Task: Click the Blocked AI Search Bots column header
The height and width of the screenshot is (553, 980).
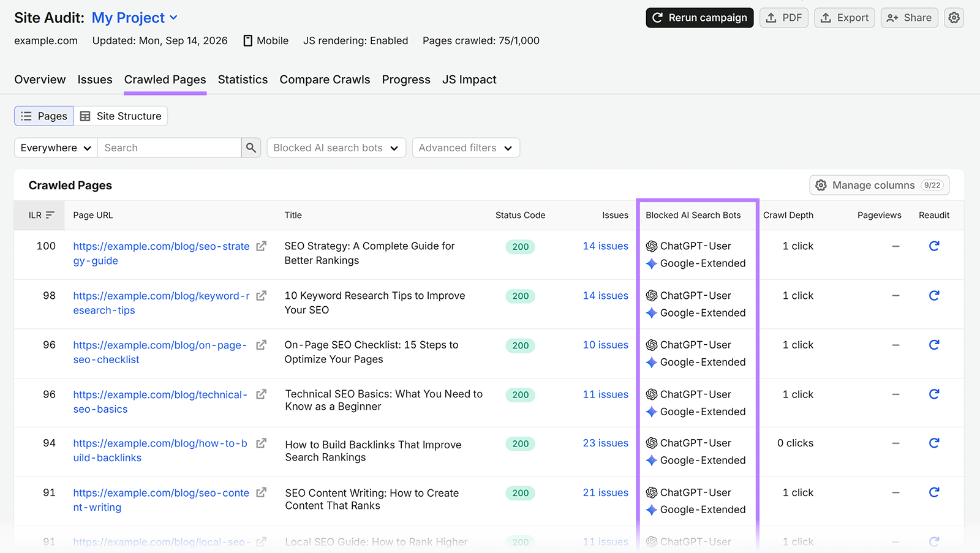Action: pos(693,215)
